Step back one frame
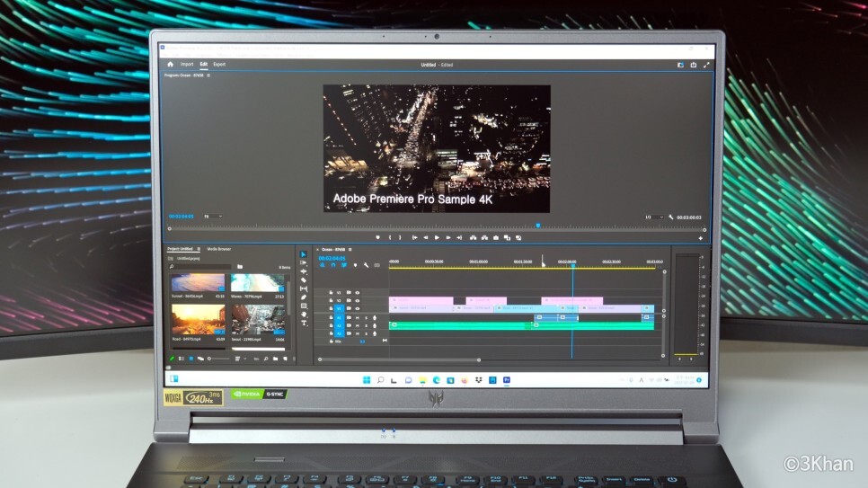This screenshot has height=488, width=868. click(426, 237)
